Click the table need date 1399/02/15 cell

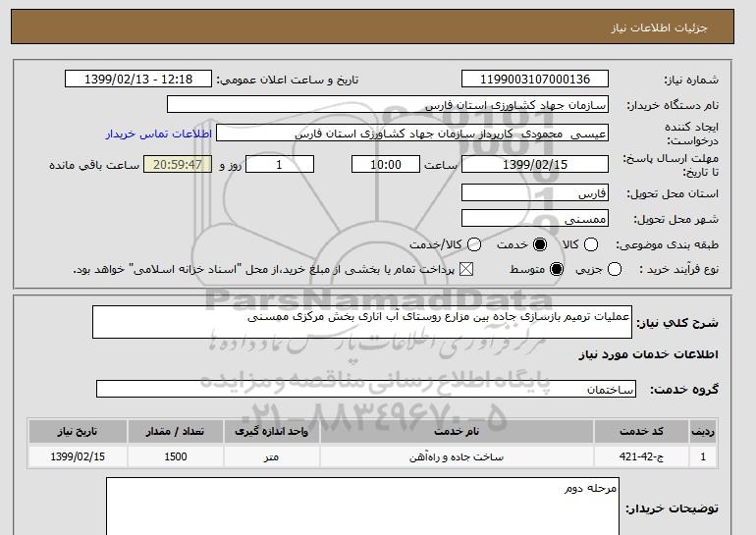(x=78, y=456)
